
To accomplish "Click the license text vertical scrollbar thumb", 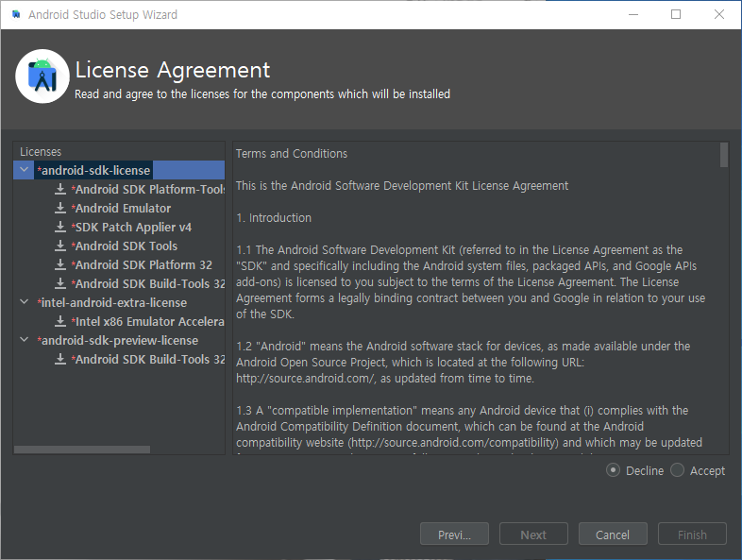I will pos(723,155).
